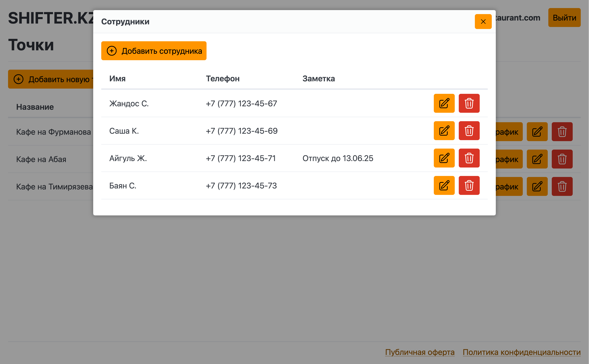The width and height of the screenshot is (589, 364).
Task: Edit employee Саша К.
Action: (x=444, y=131)
